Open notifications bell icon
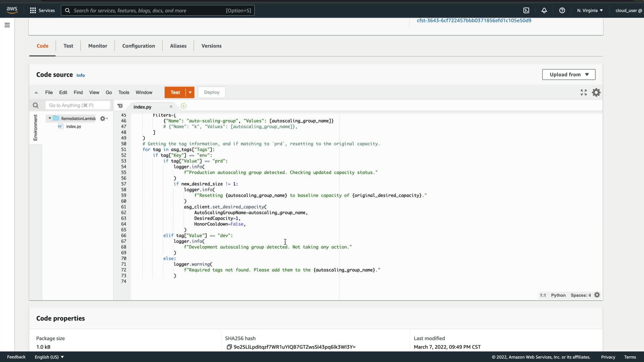The width and height of the screenshot is (644, 362). pos(544,10)
